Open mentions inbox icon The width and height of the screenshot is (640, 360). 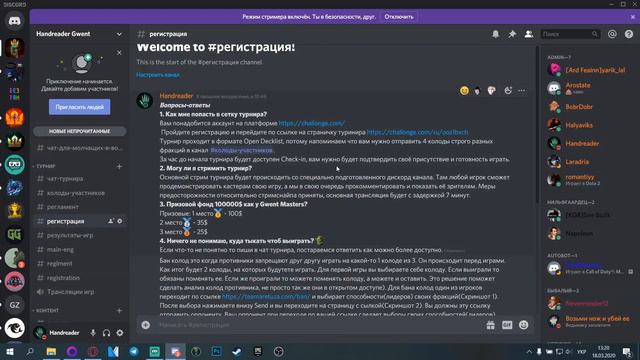[x=612, y=34]
